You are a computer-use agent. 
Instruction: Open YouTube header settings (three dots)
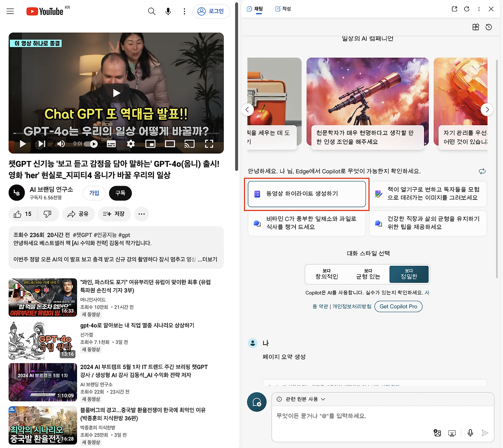[184, 11]
